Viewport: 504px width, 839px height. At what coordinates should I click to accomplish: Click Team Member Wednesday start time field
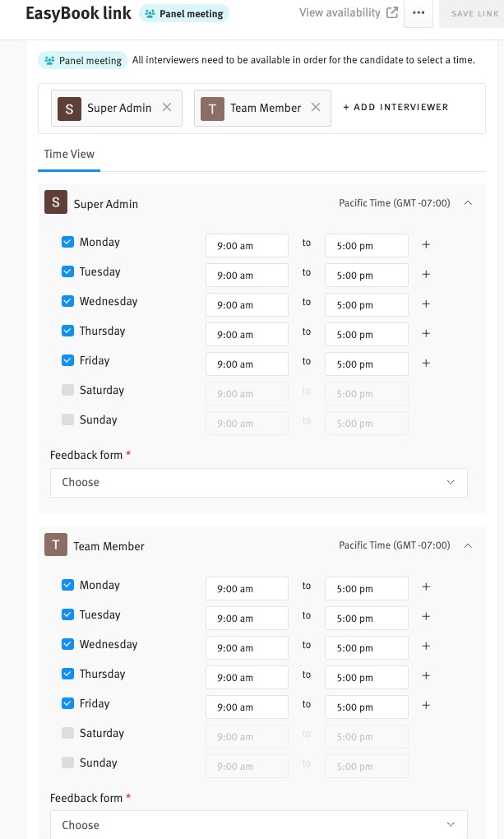(247, 647)
